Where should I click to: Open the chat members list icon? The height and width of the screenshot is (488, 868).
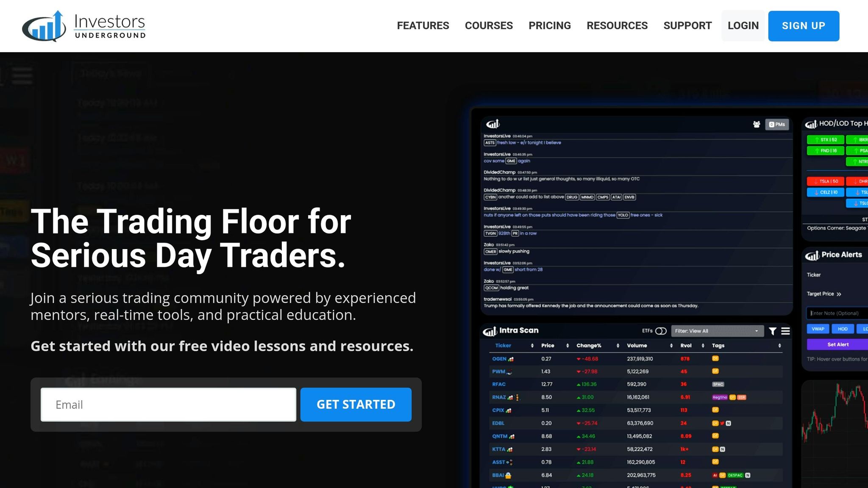click(x=757, y=124)
